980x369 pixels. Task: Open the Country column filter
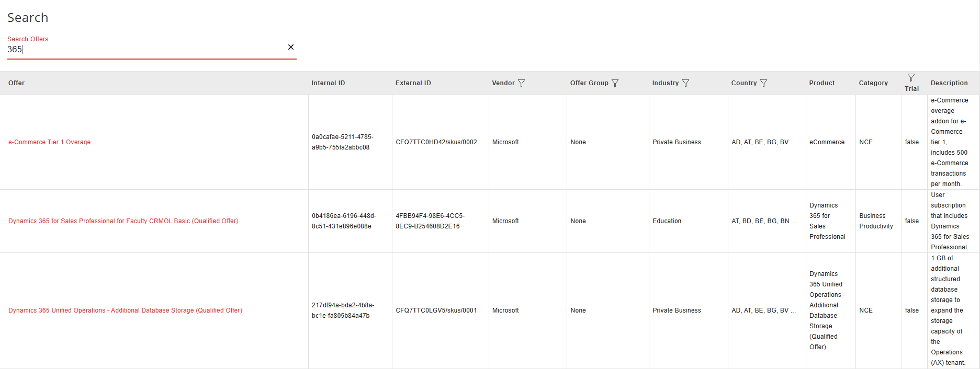coord(763,83)
